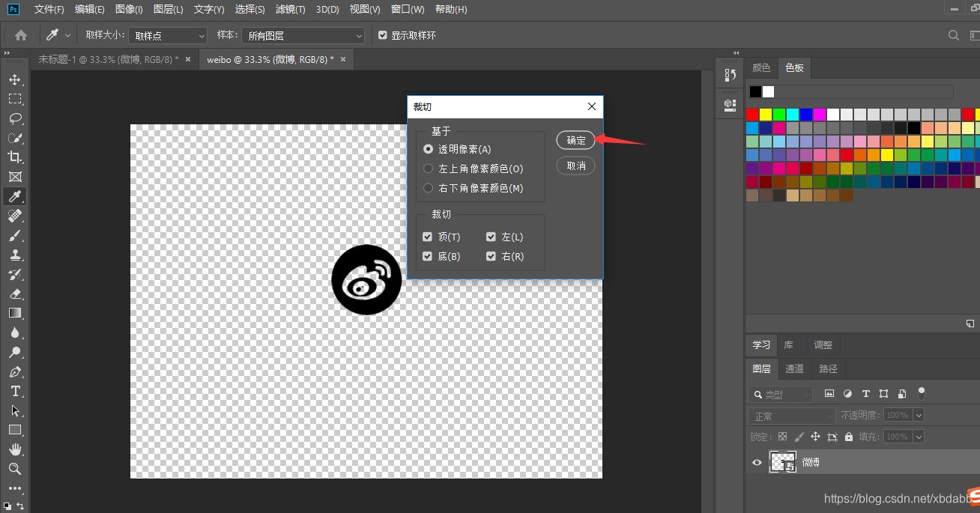Select the Zoom tool
980x513 pixels.
click(x=15, y=469)
